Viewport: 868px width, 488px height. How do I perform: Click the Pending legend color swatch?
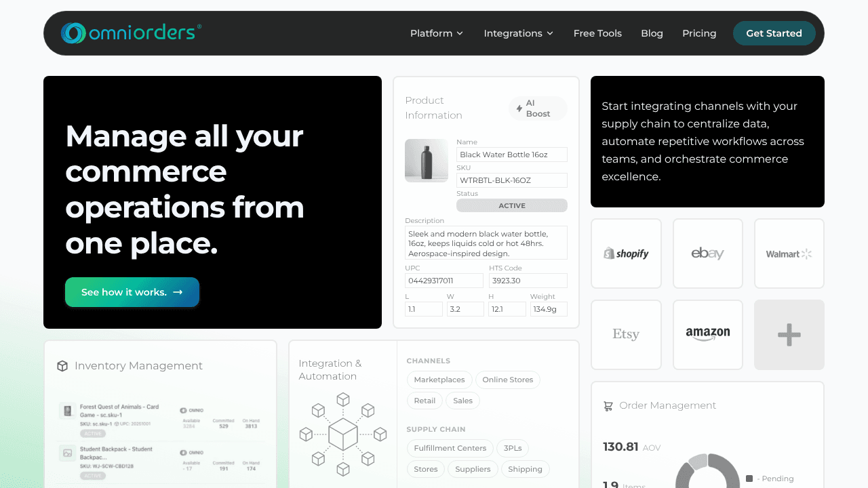[749, 479]
